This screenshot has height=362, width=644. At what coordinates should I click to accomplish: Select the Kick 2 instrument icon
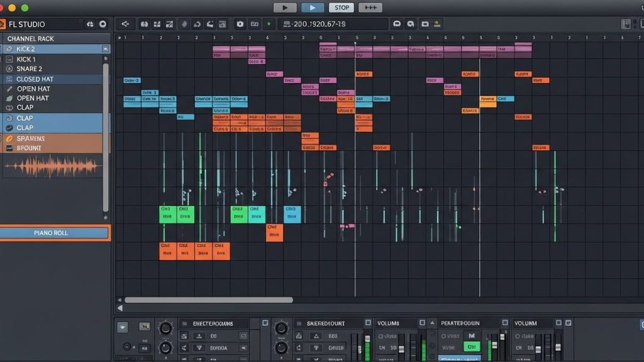(9, 49)
